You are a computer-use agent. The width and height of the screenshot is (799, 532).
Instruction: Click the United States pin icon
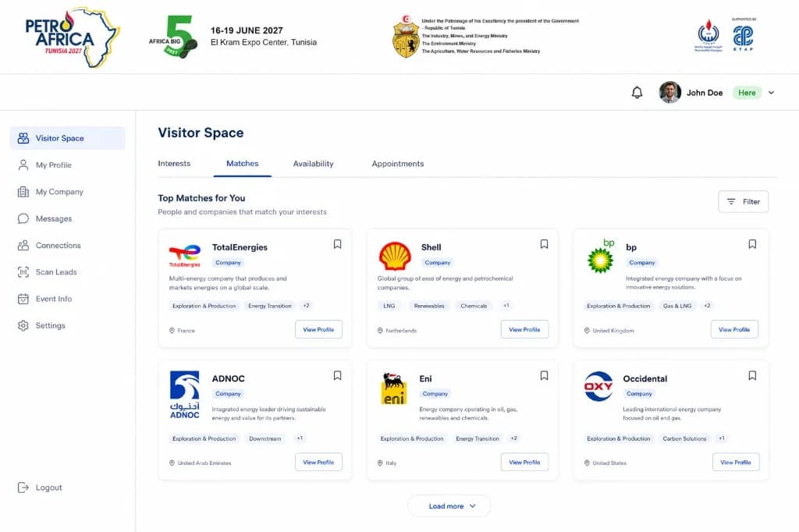pyautogui.click(x=587, y=463)
